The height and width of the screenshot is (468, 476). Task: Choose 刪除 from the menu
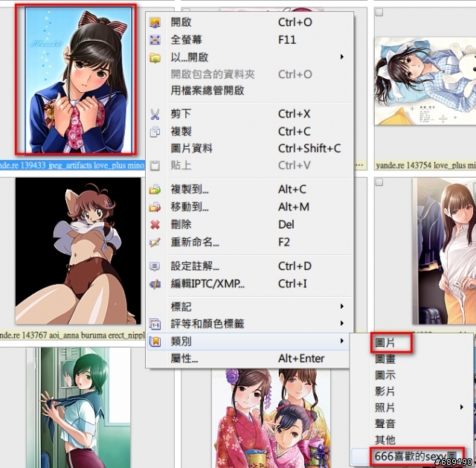pyautogui.click(x=250, y=225)
